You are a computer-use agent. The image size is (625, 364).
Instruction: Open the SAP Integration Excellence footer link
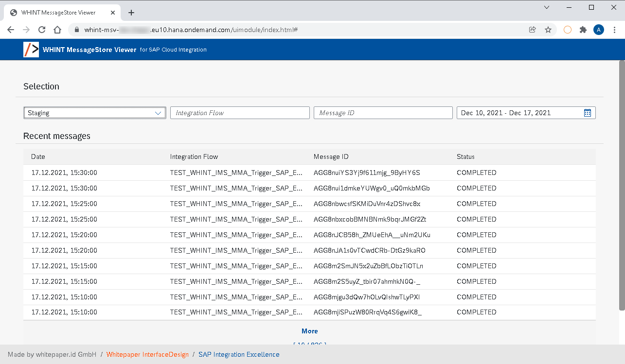click(x=239, y=354)
